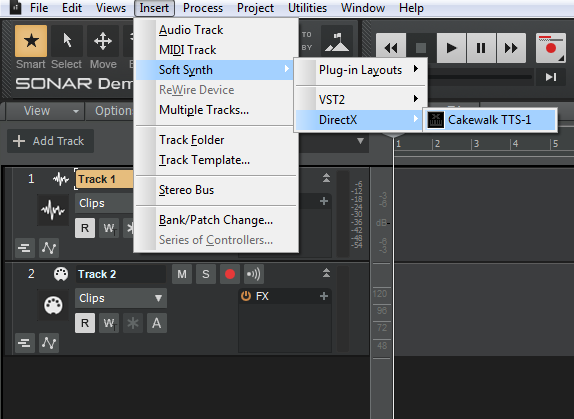Select the Smart tool star icon
This screenshot has width=574, height=419.
31,41
